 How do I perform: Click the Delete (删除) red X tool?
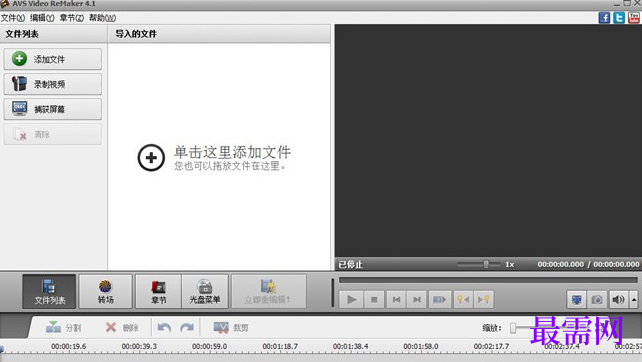click(122, 328)
